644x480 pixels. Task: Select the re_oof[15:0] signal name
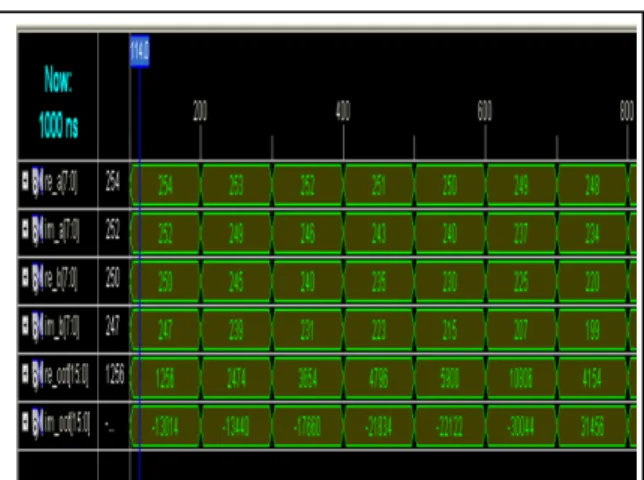[x=65, y=377]
